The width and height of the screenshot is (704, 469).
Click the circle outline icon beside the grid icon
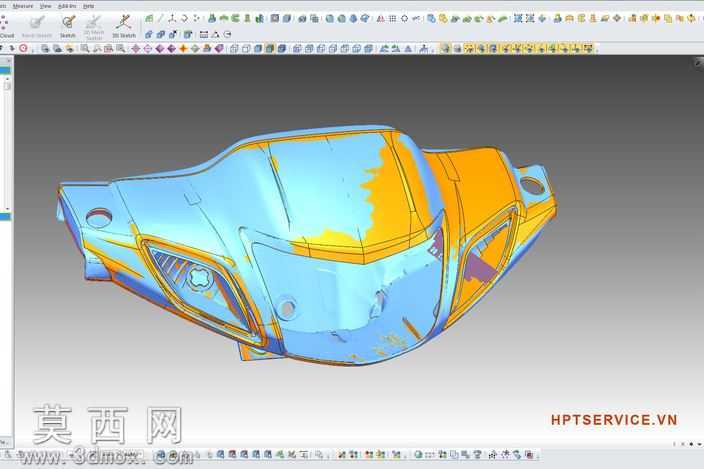(x=405, y=18)
